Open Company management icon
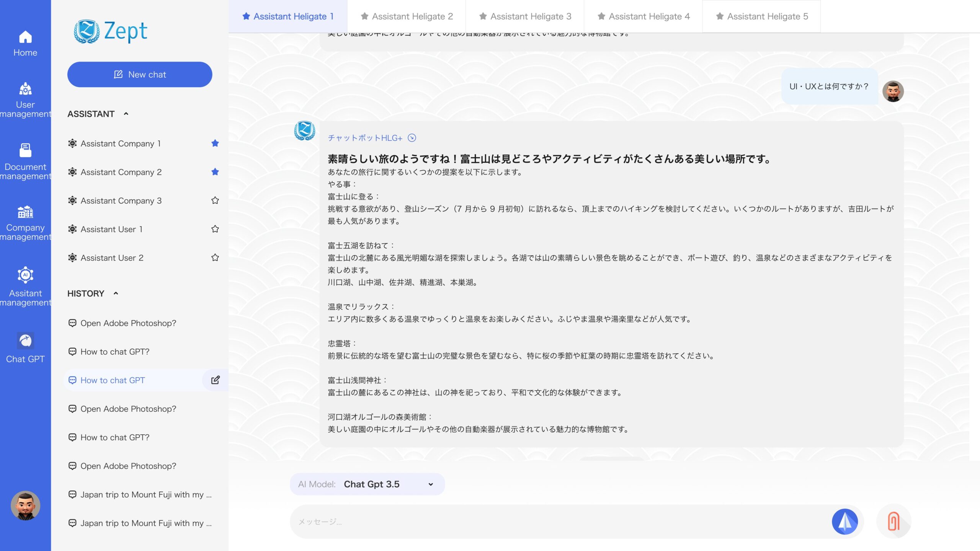The image size is (980, 551). pyautogui.click(x=25, y=222)
